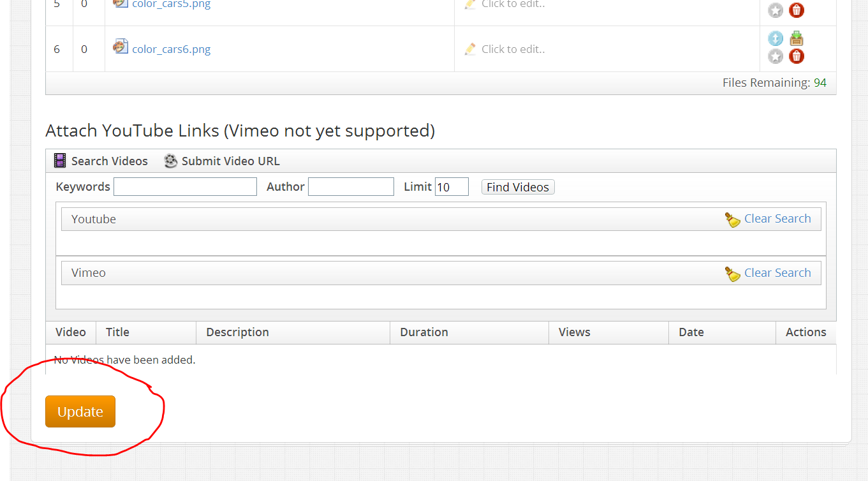
Task: Click the broom icon next to Youtube Clear Search
Action: tap(732, 219)
